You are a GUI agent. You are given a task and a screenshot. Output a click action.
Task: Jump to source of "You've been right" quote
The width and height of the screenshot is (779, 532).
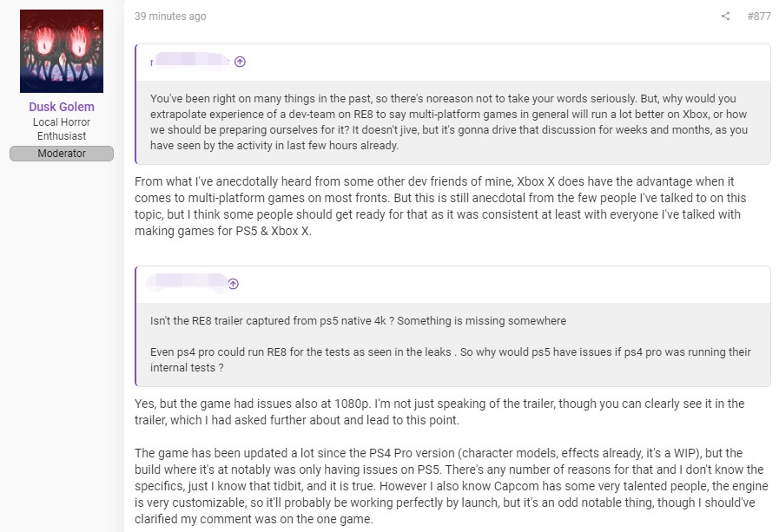(240, 62)
